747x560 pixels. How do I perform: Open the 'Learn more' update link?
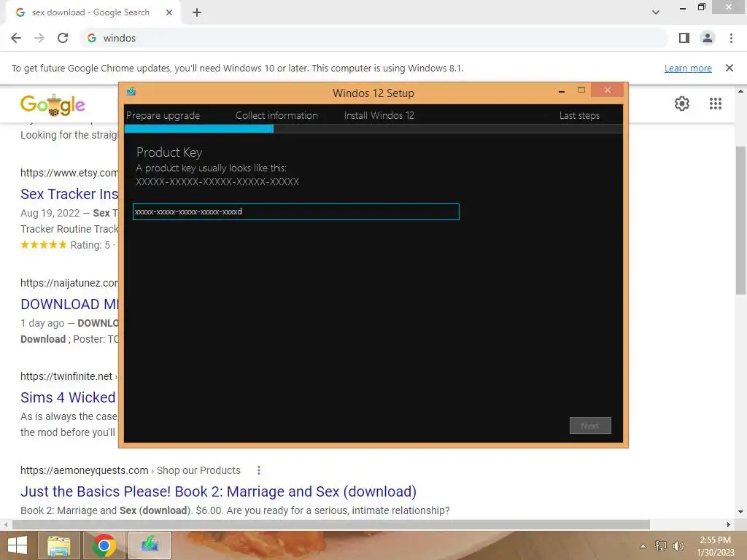pyautogui.click(x=688, y=68)
